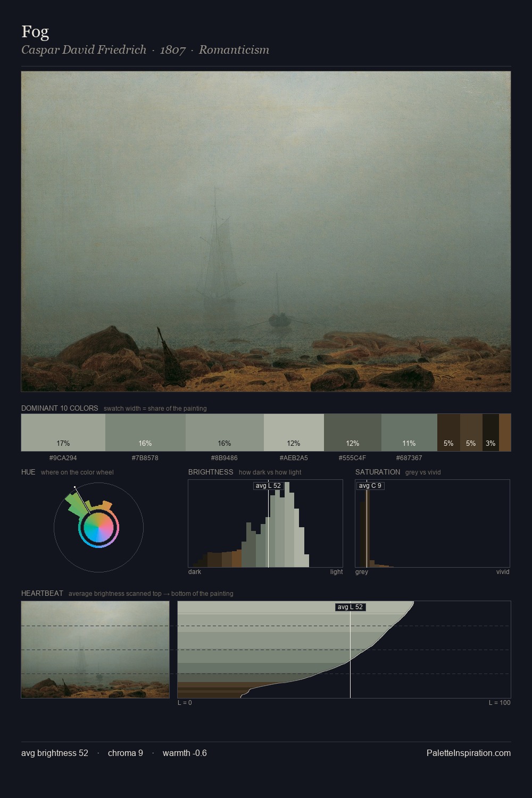Click the 'BRIGHTNESS' section heading
532x798 pixels.
[211, 472]
